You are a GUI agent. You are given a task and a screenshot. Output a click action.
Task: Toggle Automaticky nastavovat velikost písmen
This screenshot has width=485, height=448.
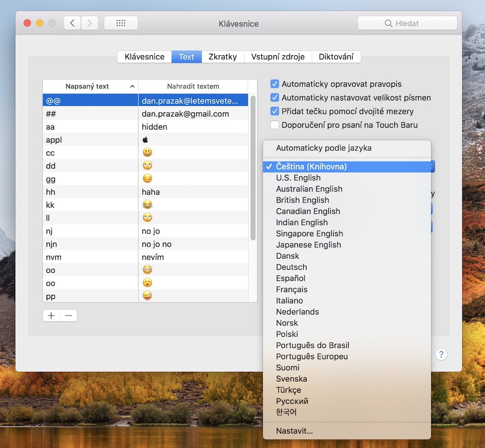click(275, 98)
